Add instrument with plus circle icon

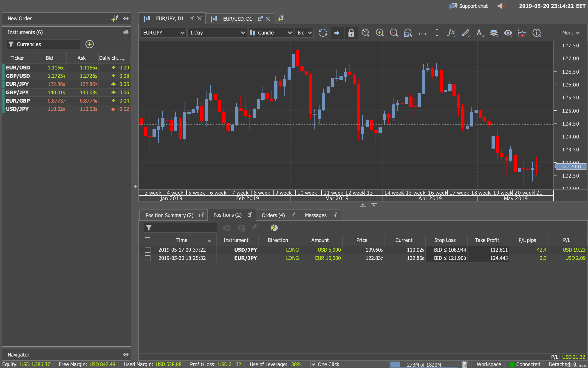tap(89, 44)
